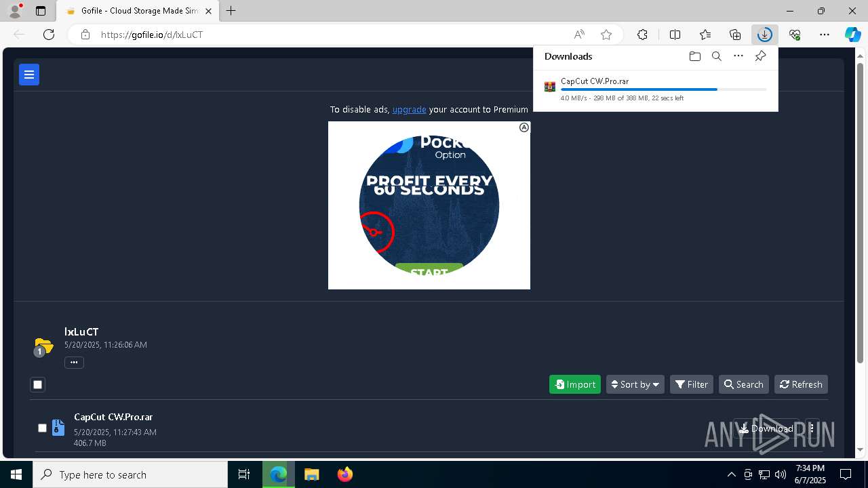Image resolution: width=868 pixels, height=488 pixels.
Task: Open the Windows Start menu
Action: [x=16, y=474]
